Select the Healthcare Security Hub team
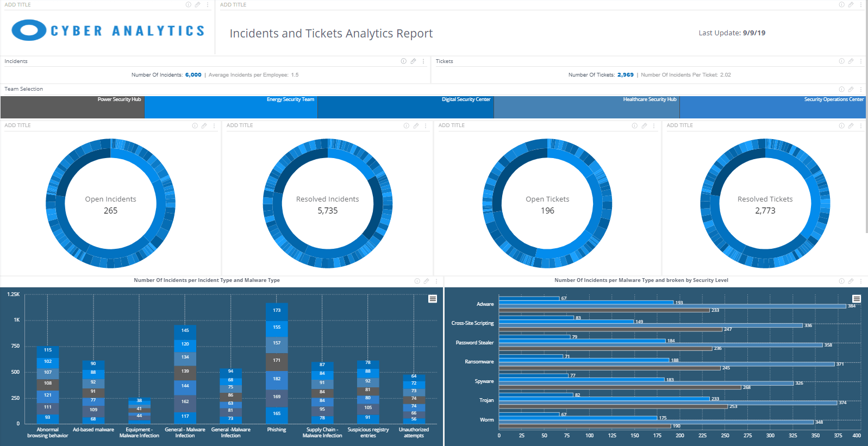868x446 pixels. pos(586,107)
